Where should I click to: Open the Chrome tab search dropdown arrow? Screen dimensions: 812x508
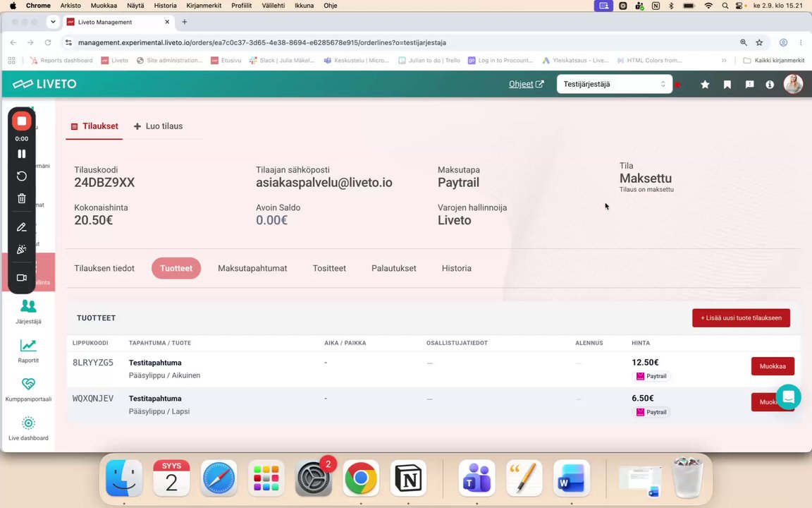[53, 22]
